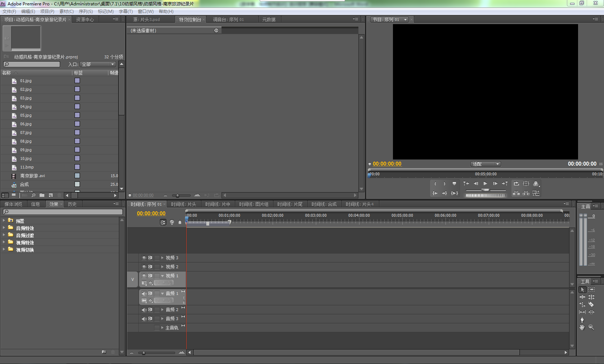604x364 pixels.
Task: Select the Track Select tool
Action: coord(591,289)
